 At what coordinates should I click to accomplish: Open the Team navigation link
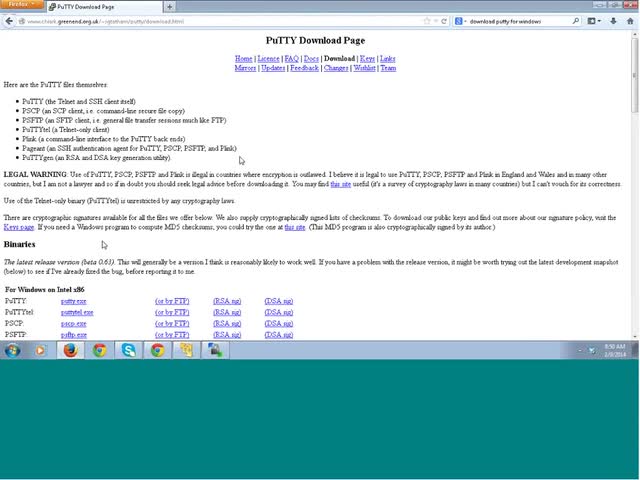(x=388, y=68)
